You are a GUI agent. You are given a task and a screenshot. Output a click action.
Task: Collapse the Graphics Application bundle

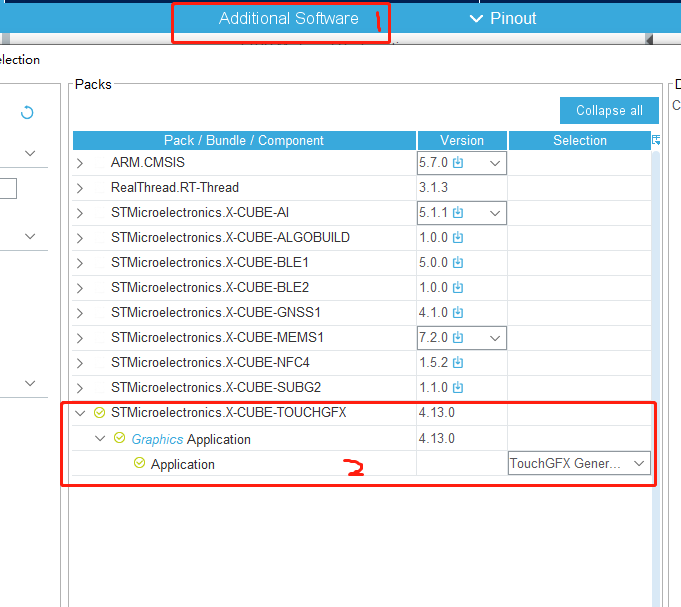point(100,439)
